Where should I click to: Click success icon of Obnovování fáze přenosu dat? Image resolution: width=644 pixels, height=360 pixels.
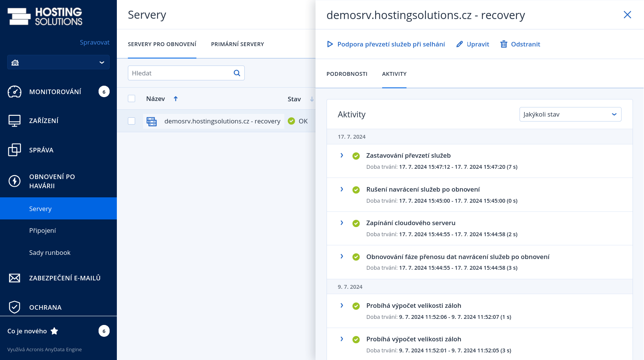pos(356,257)
